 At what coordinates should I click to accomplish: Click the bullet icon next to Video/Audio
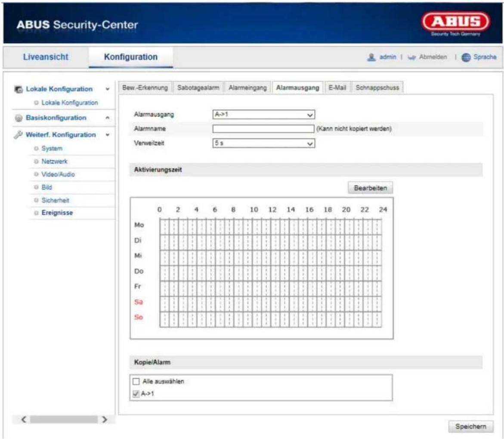coord(36,174)
